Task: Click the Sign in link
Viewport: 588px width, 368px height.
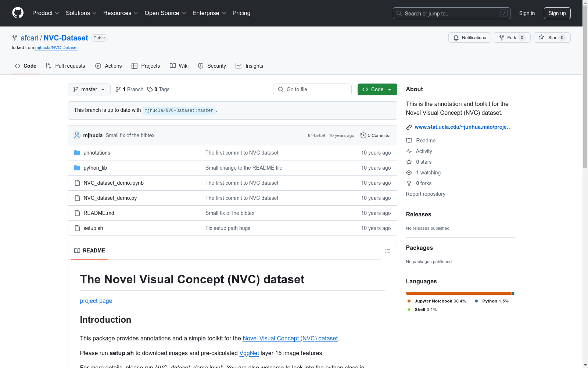Action: click(527, 13)
